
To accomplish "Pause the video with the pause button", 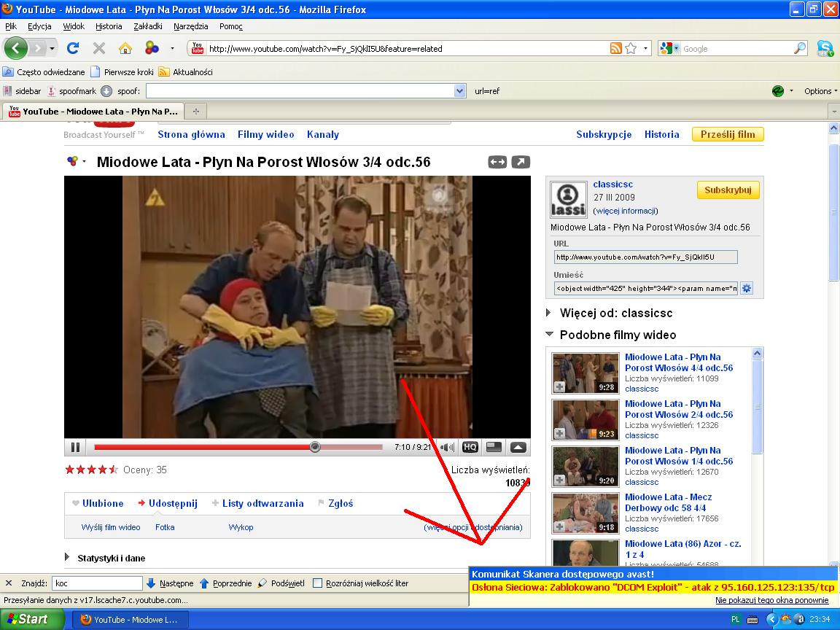I will coord(75,447).
